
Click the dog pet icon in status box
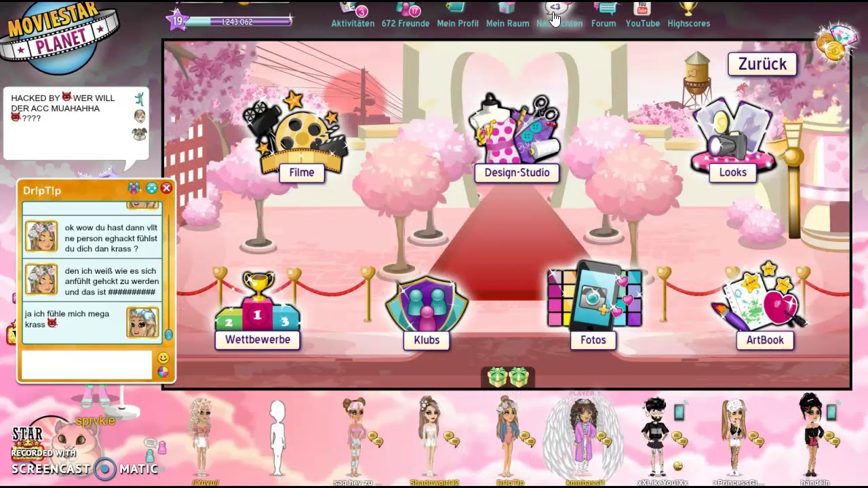139,134
